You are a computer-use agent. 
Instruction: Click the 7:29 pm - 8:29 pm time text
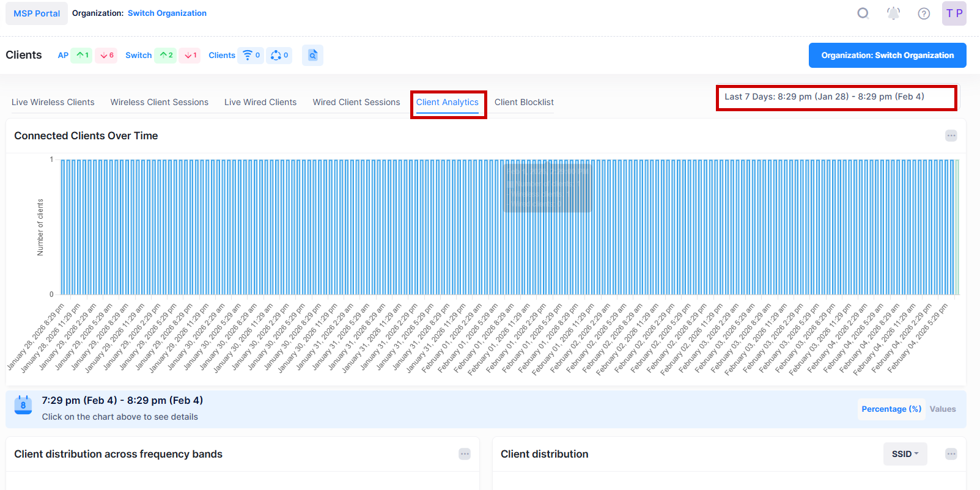click(x=122, y=401)
